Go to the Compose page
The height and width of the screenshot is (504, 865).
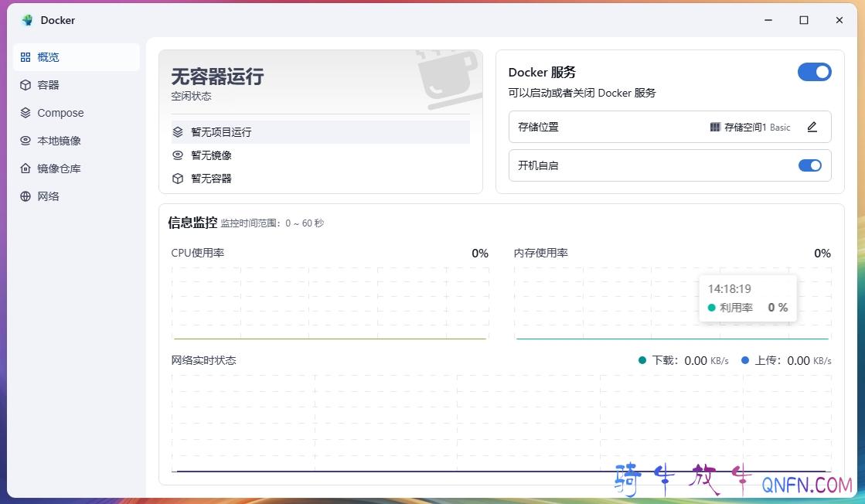pos(60,113)
